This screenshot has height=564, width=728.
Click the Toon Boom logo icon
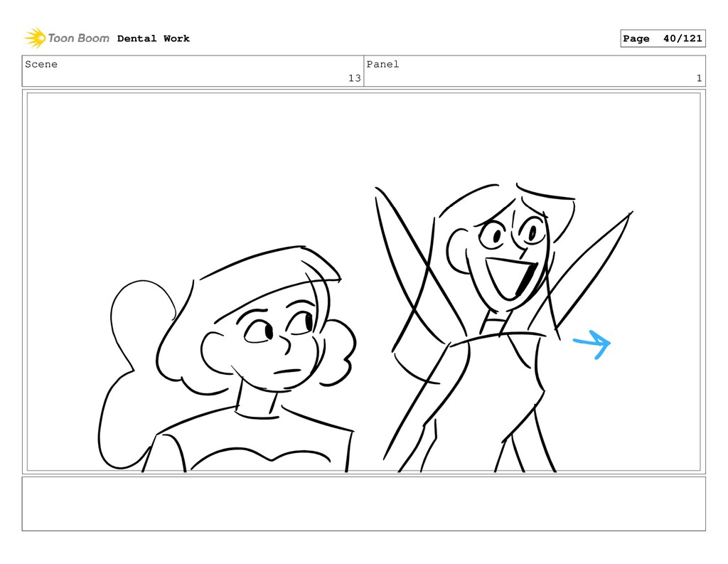click(x=35, y=38)
